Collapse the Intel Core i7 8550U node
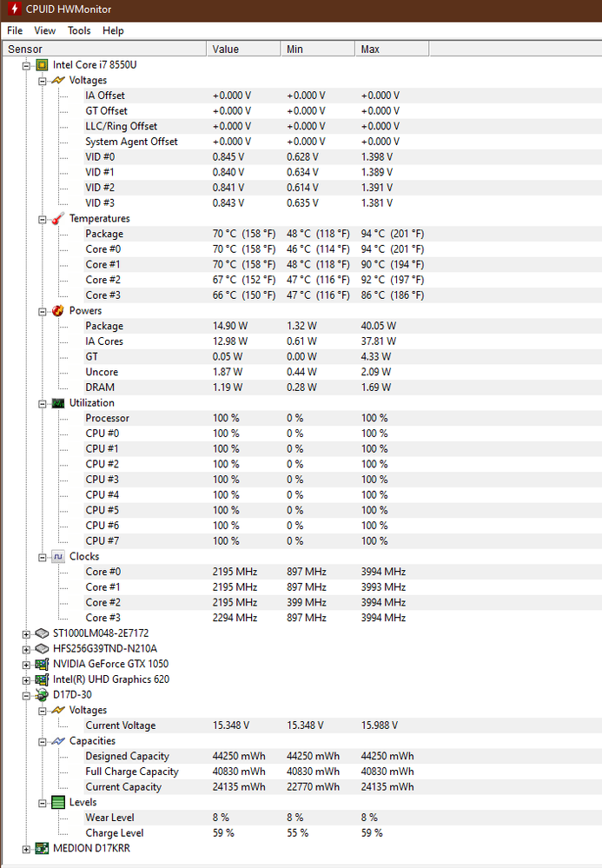The height and width of the screenshot is (868, 602). (x=27, y=65)
